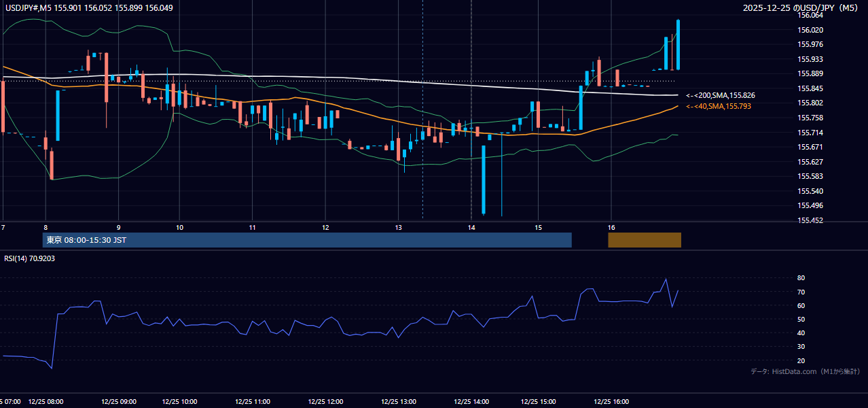Click the 12/25 11:00 time label

(252, 401)
